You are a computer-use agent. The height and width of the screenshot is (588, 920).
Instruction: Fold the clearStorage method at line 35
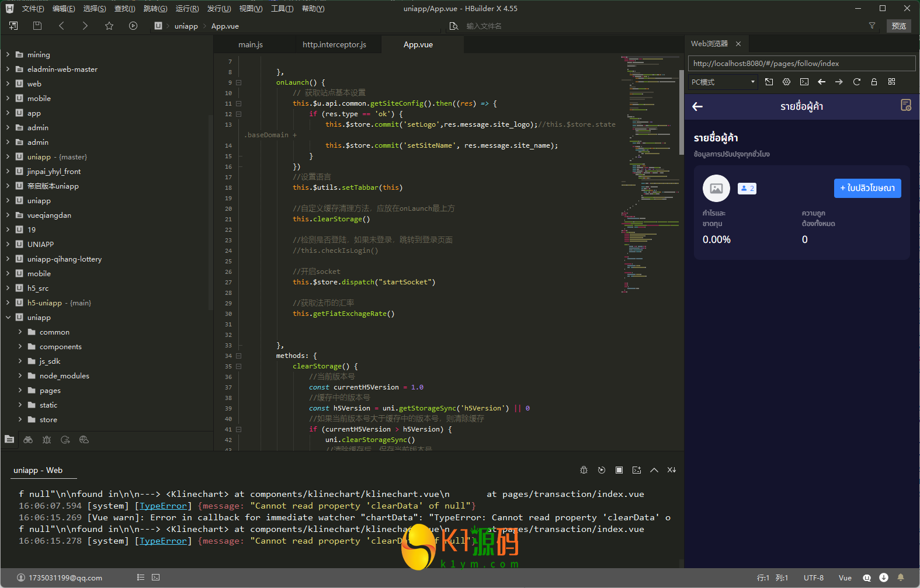click(x=238, y=367)
